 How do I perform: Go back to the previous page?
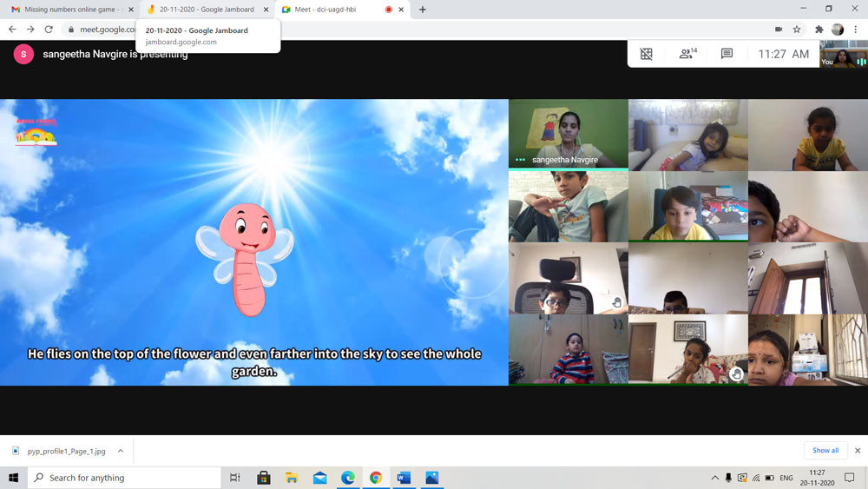pos(12,30)
